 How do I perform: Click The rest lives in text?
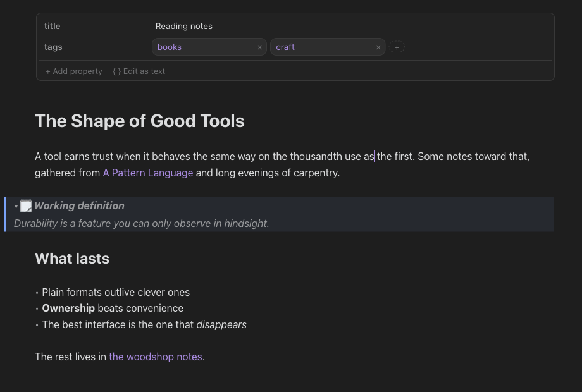coord(70,357)
